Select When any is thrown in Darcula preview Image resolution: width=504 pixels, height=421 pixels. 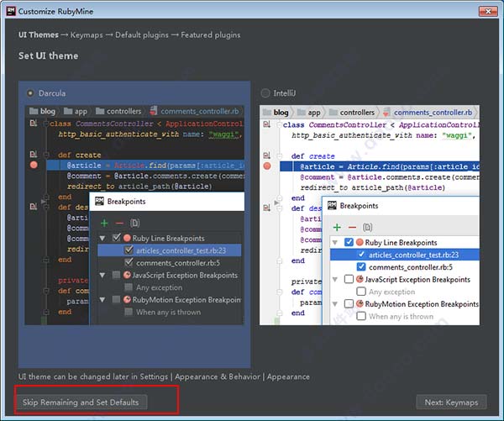point(169,312)
